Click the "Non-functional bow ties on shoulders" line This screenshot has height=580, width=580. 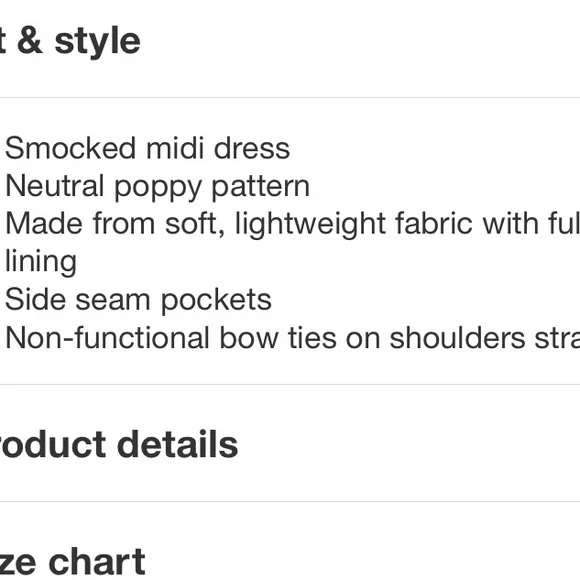pos(293,338)
